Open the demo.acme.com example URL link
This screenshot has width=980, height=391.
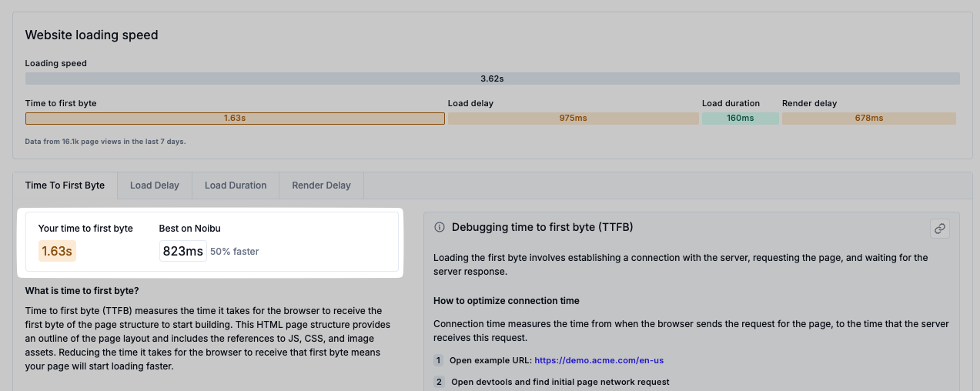599,360
